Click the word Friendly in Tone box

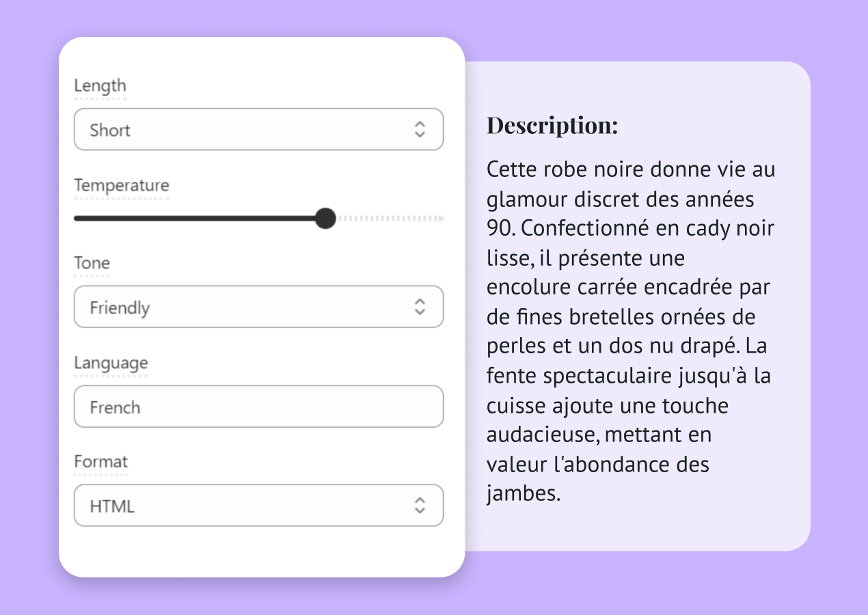(120, 307)
